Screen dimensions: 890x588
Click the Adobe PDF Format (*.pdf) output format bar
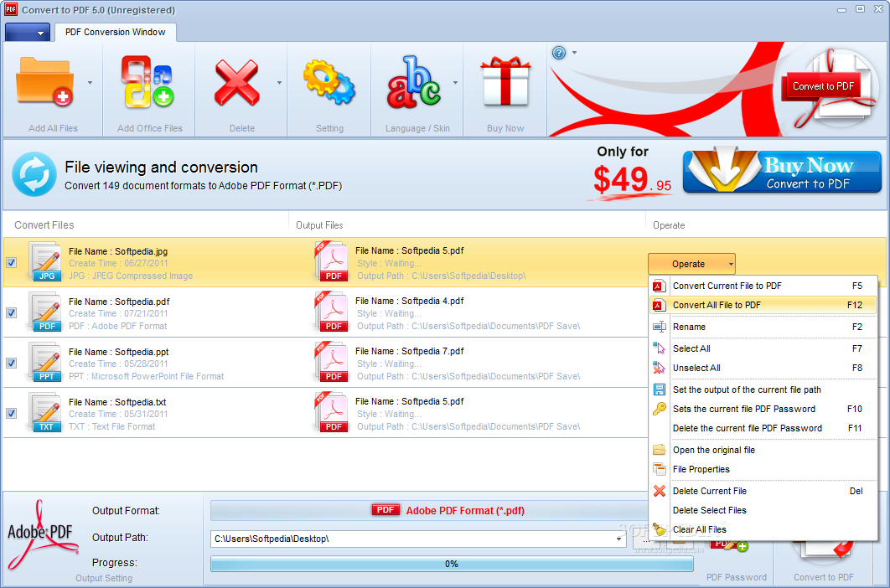[x=429, y=510]
